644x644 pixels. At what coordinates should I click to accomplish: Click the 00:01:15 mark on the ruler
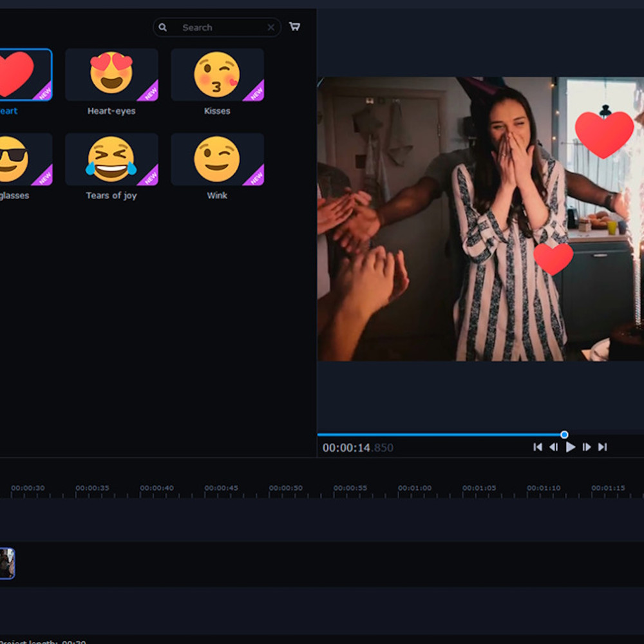tap(609, 488)
